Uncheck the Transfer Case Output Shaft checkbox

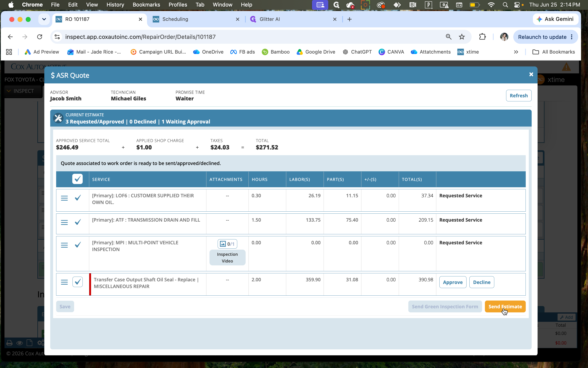click(78, 282)
